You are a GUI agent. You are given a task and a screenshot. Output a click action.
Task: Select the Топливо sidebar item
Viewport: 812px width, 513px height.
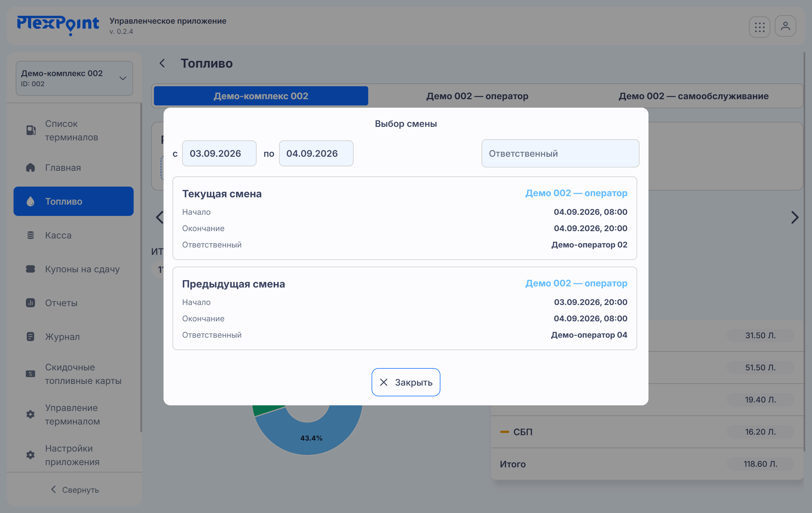coord(74,201)
